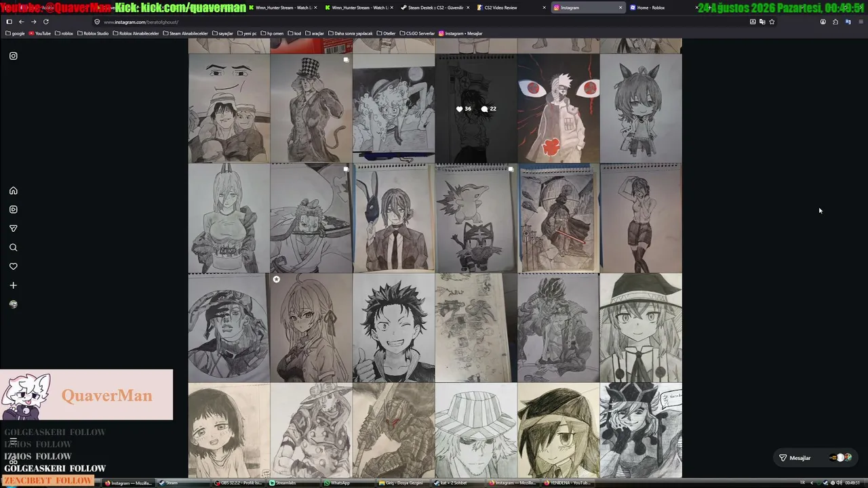Open notifications heart icon in sidebar
868x488 pixels.
coord(13,266)
